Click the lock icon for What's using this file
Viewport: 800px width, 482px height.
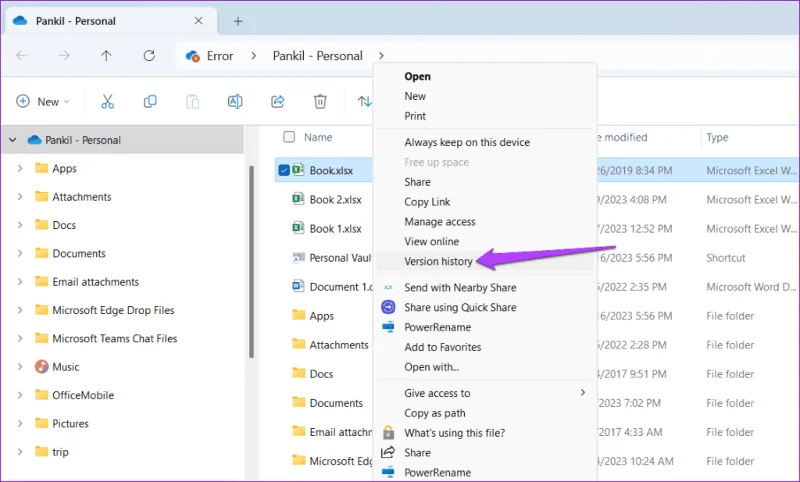coord(388,433)
